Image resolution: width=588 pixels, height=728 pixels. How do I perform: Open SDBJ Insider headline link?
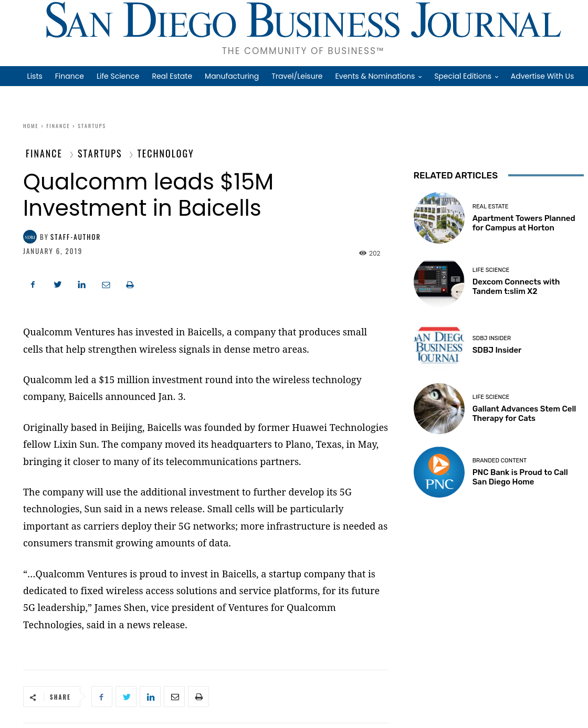tap(497, 350)
